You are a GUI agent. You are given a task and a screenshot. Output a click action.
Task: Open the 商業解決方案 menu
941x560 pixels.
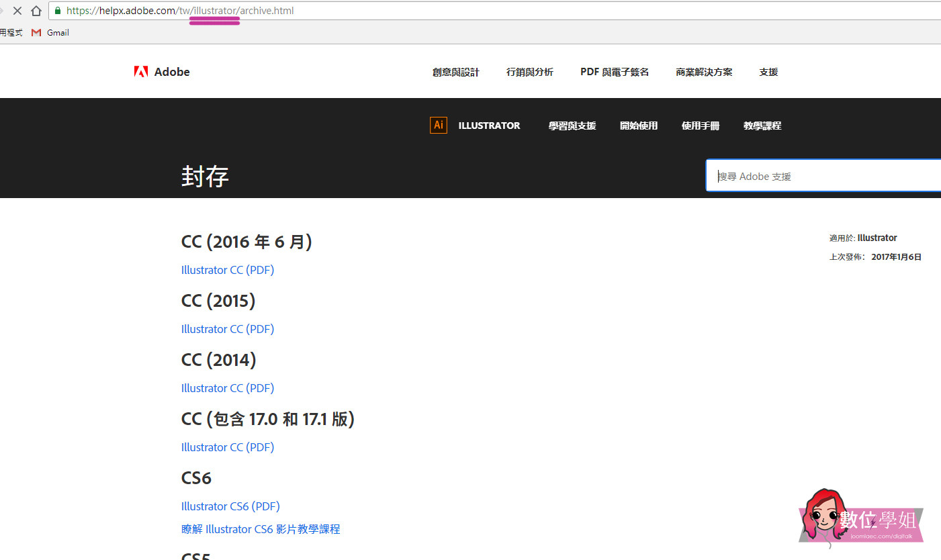(704, 72)
